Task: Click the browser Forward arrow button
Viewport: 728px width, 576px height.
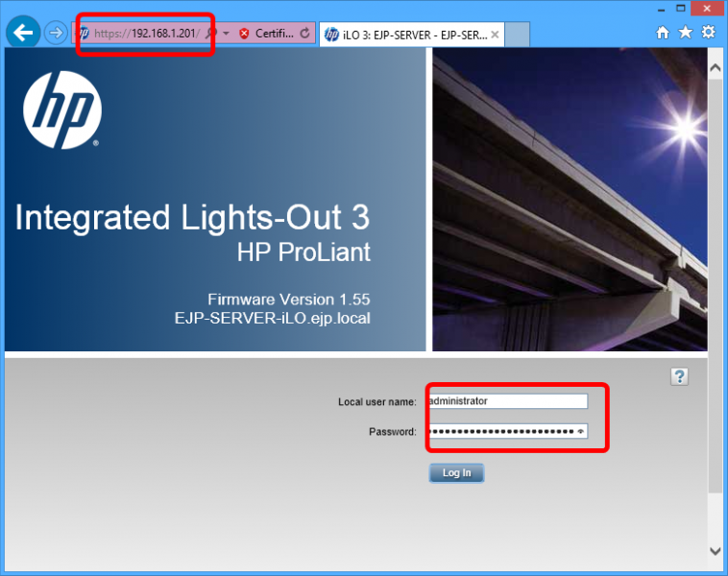Action: [56, 33]
